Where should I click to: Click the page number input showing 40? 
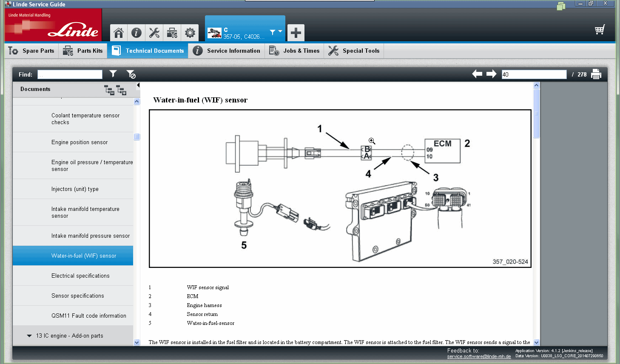click(534, 74)
